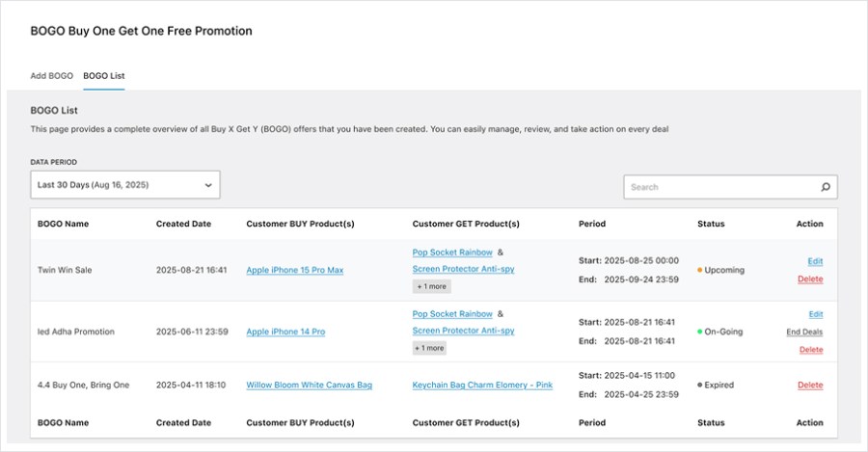
Task: Delete the 4.4 Buy One, Bring One deal
Action: pos(810,386)
